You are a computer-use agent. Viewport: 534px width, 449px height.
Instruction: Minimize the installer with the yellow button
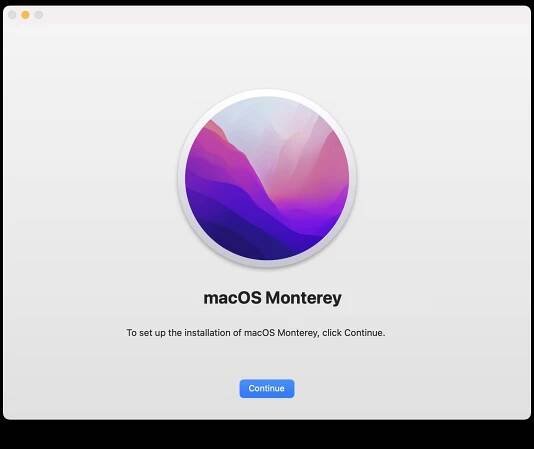pyautogui.click(x=25, y=15)
